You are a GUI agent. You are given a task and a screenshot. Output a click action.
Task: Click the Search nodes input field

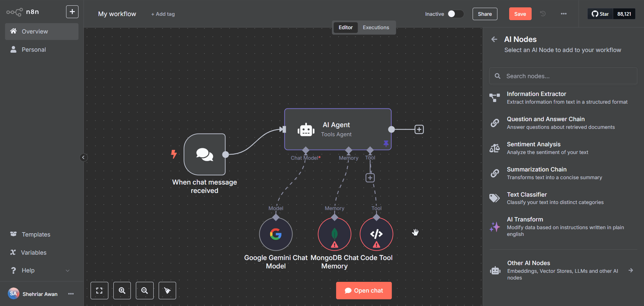[567, 76]
